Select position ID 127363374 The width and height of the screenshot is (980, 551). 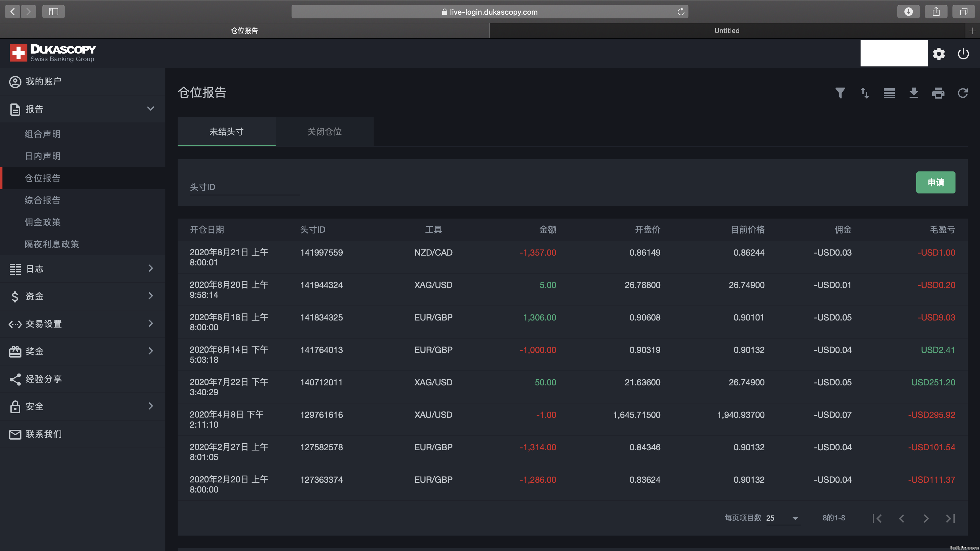322,480
